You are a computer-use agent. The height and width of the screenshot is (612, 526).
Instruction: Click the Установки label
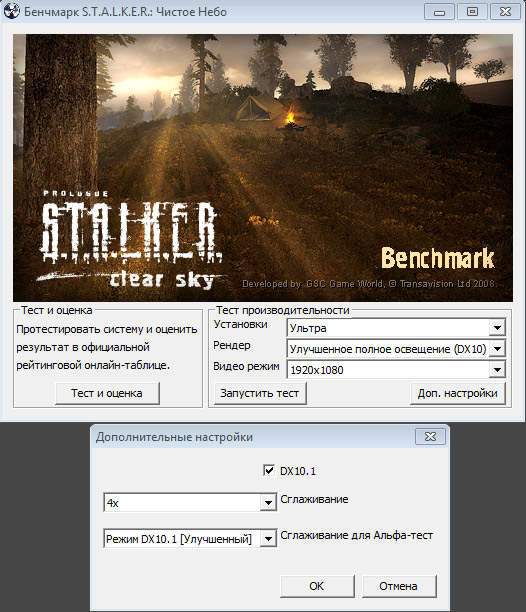click(240, 324)
